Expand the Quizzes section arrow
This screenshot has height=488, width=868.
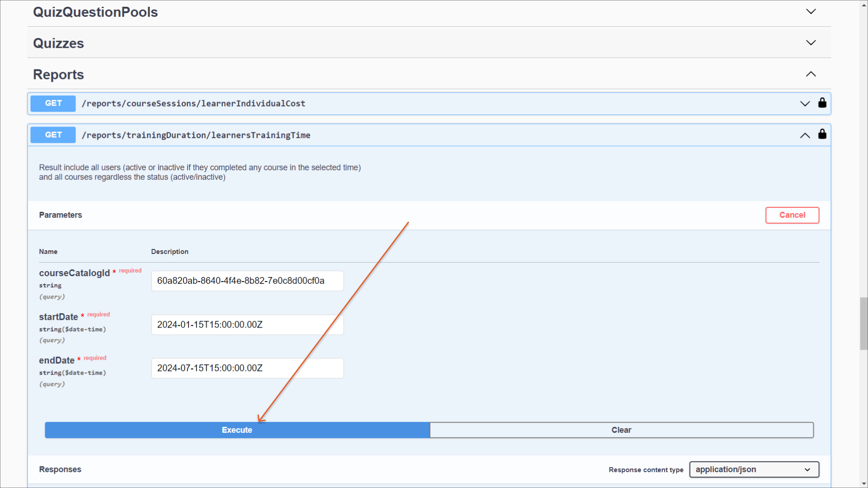pyautogui.click(x=811, y=43)
